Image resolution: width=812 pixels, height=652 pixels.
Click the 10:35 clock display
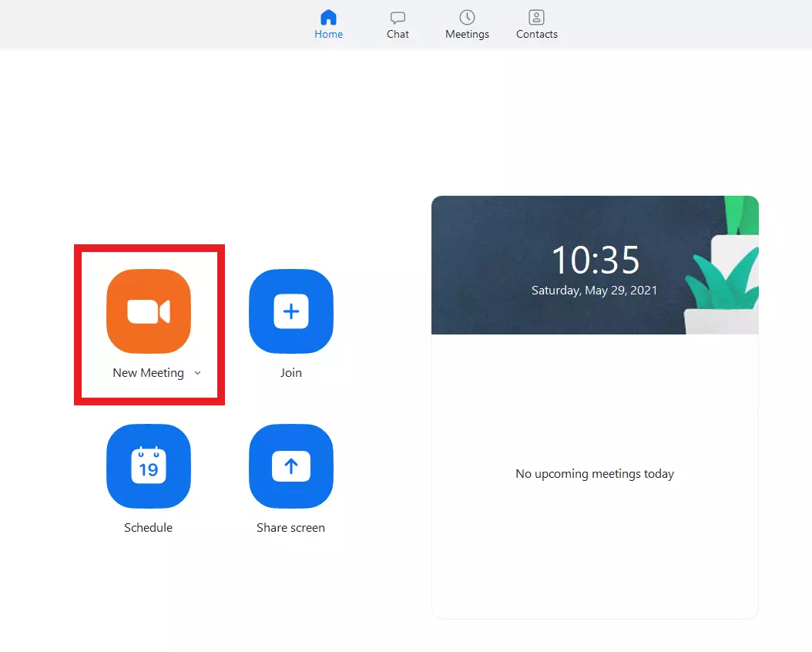pyautogui.click(x=595, y=260)
